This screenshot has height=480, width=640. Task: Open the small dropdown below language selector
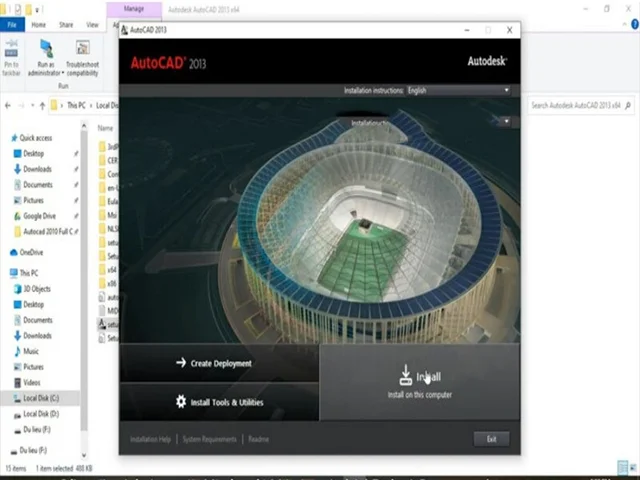(x=506, y=121)
